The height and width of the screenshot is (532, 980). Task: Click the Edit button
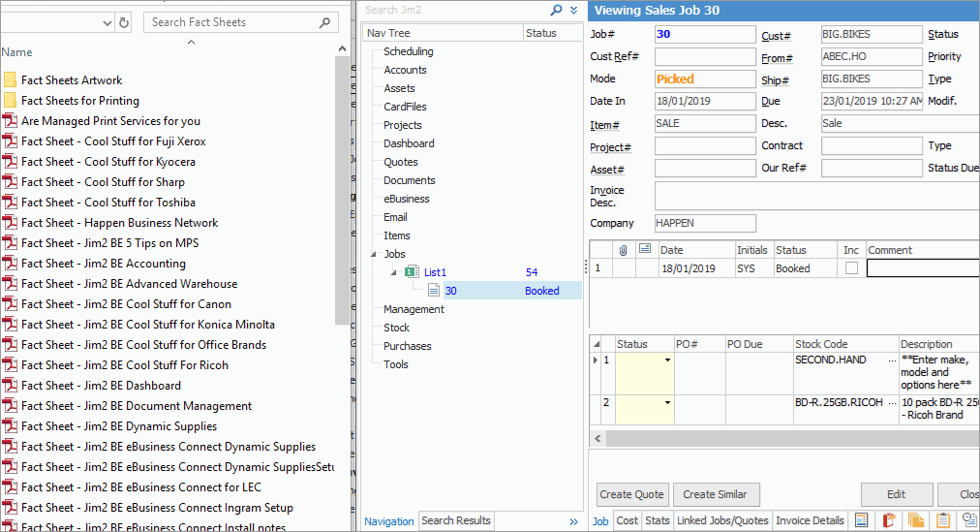pyautogui.click(x=896, y=494)
